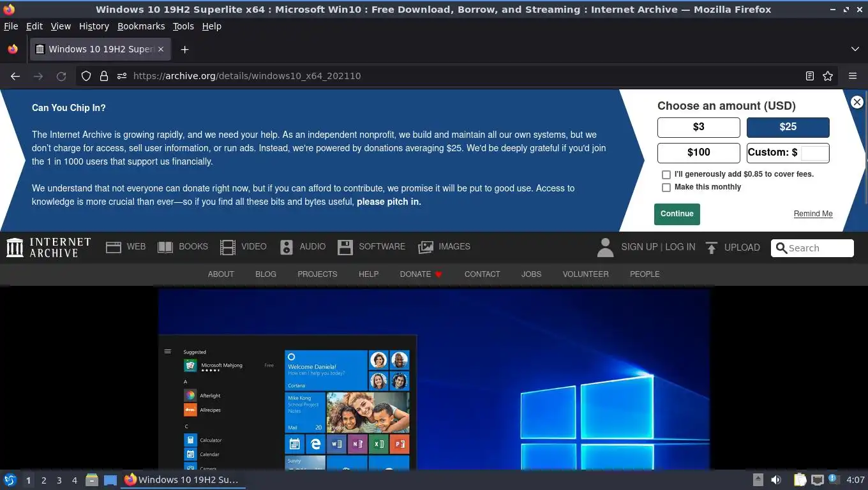Select the $3 donation amount
Viewport: 868px width, 490px height.
pos(699,127)
